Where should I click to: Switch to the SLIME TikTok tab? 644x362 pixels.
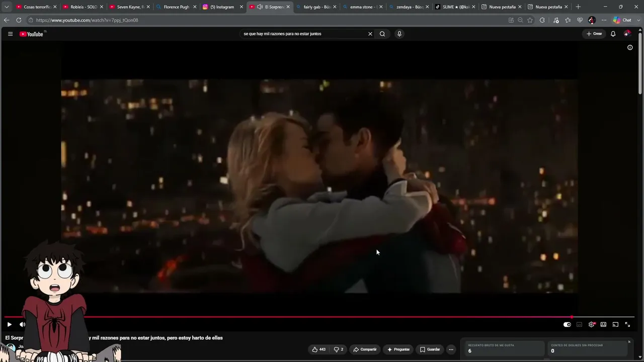(x=454, y=7)
